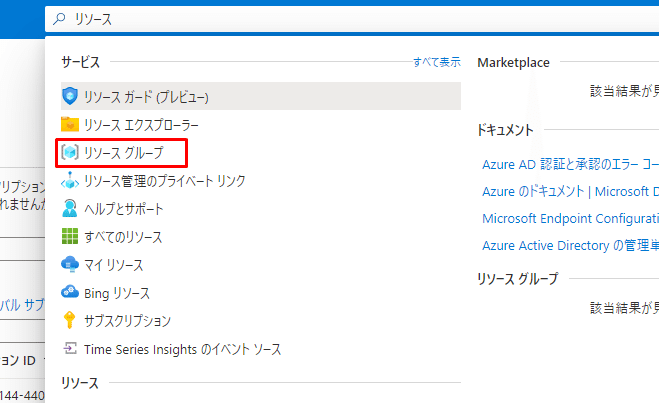The width and height of the screenshot is (659, 403).
Task: Open Microsoft Endpoint Configuration document link
Action: 570,219
